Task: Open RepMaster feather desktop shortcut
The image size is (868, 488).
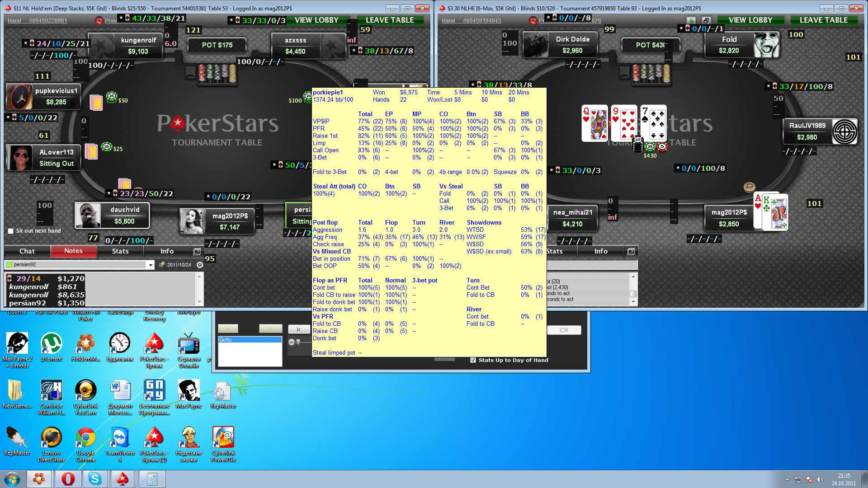Action: pos(17,441)
